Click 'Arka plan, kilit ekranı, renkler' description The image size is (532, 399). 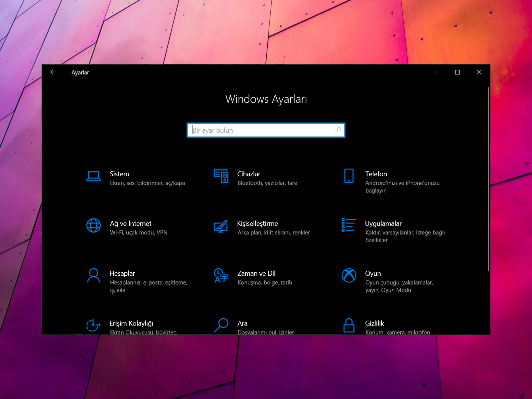[x=274, y=232]
